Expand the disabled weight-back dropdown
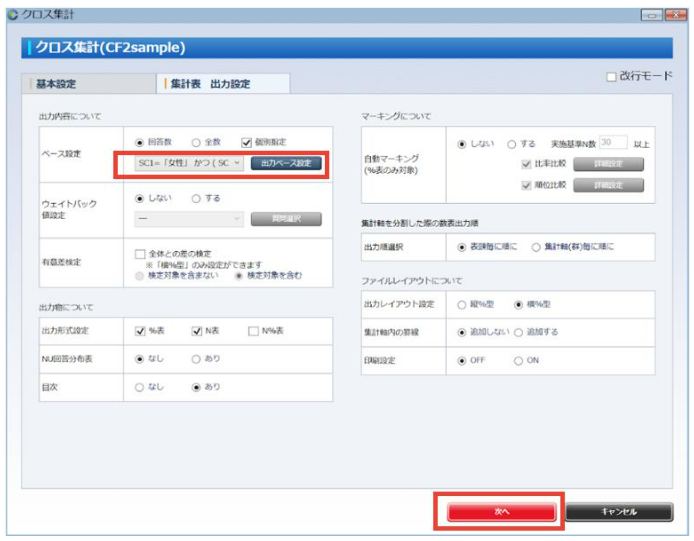 tap(189, 218)
